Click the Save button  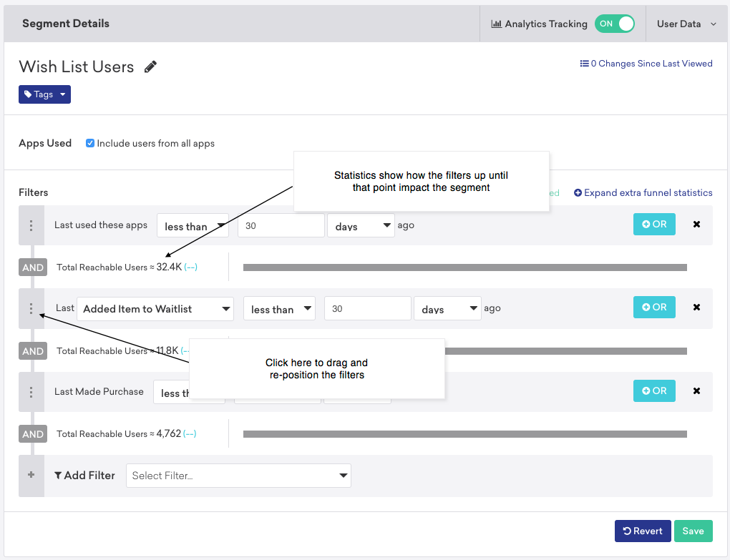pyautogui.click(x=693, y=531)
